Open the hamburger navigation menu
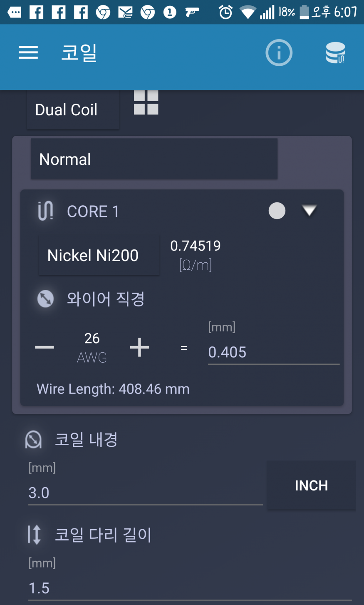Viewport: 364px width, 605px height. click(x=28, y=53)
